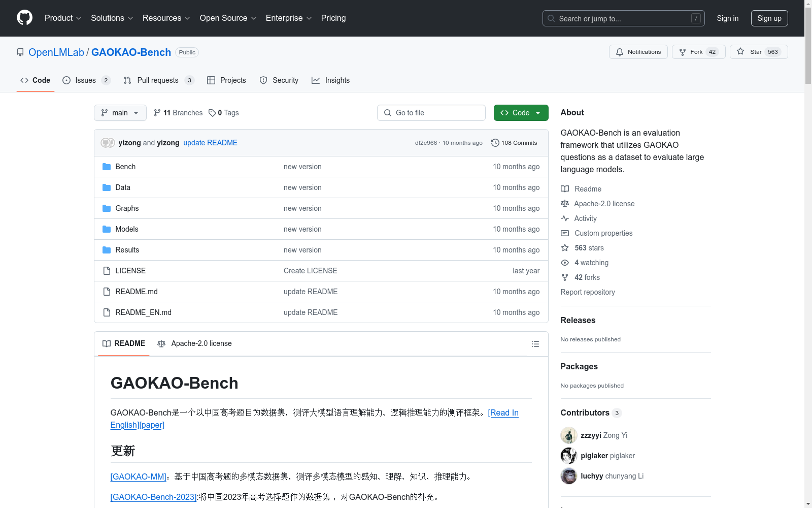Click the star icon beside 563 stars
This screenshot has width=812, height=508.
565,248
